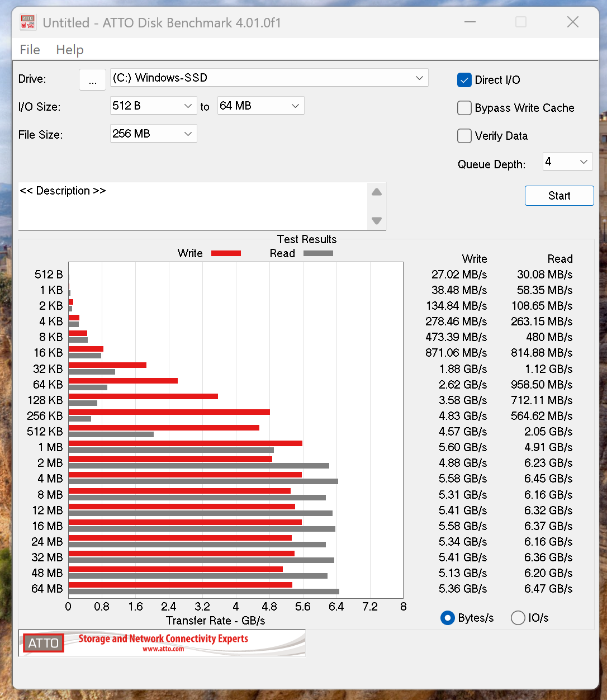The width and height of the screenshot is (607, 700).
Task: Click description scroll up arrow
Action: click(x=377, y=192)
